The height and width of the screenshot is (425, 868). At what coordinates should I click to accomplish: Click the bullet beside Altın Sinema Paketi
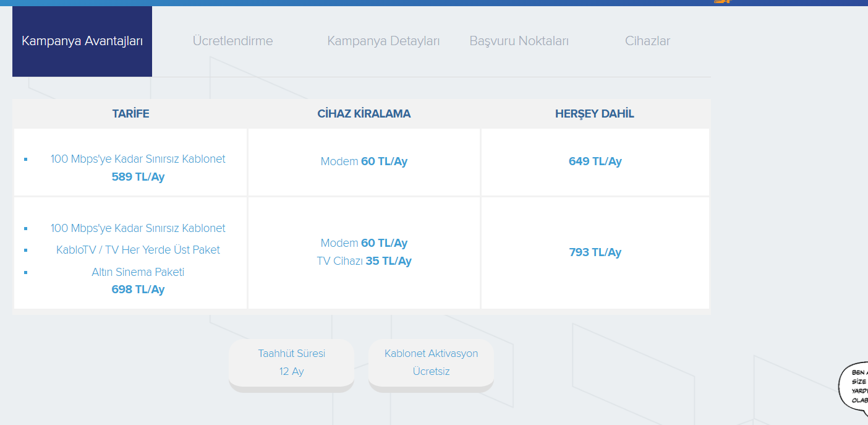tap(26, 272)
